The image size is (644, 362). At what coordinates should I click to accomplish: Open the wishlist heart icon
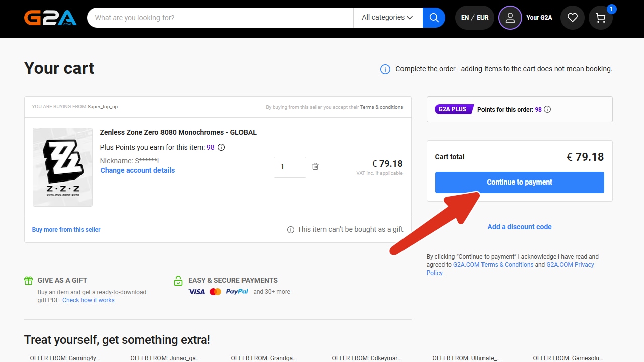(572, 18)
